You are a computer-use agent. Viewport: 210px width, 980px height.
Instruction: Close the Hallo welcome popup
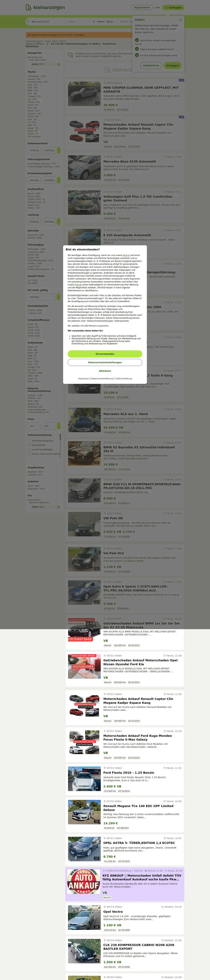tap(180, 19)
